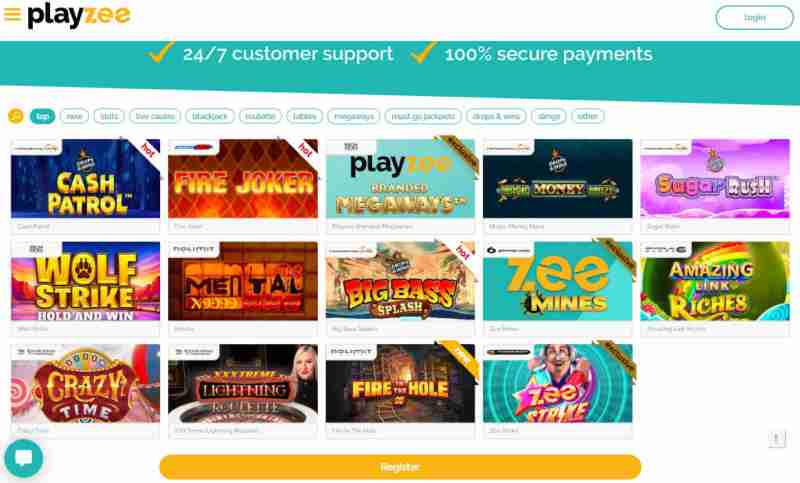Image resolution: width=800 pixels, height=483 pixels.
Task: Open the 'drops & wins' category
Action: click(496, 116)
